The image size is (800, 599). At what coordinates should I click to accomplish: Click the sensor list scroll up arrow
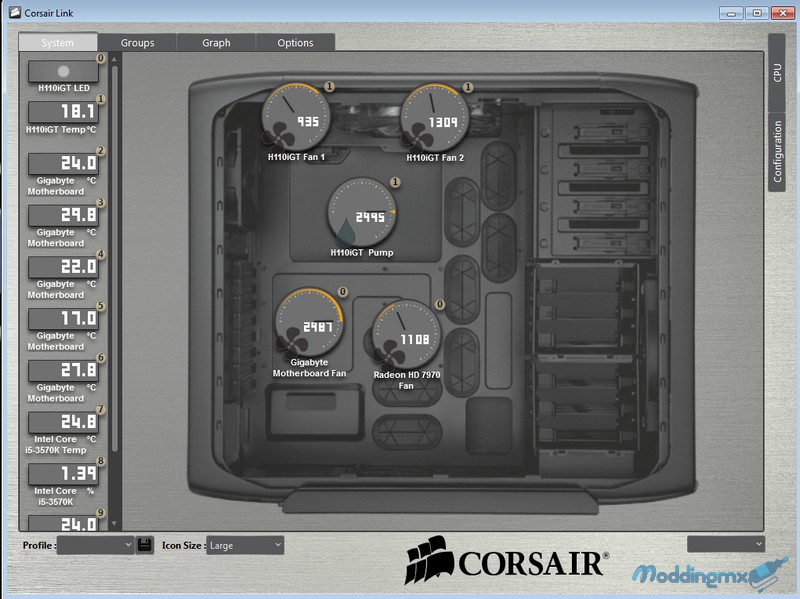(114, 60)
